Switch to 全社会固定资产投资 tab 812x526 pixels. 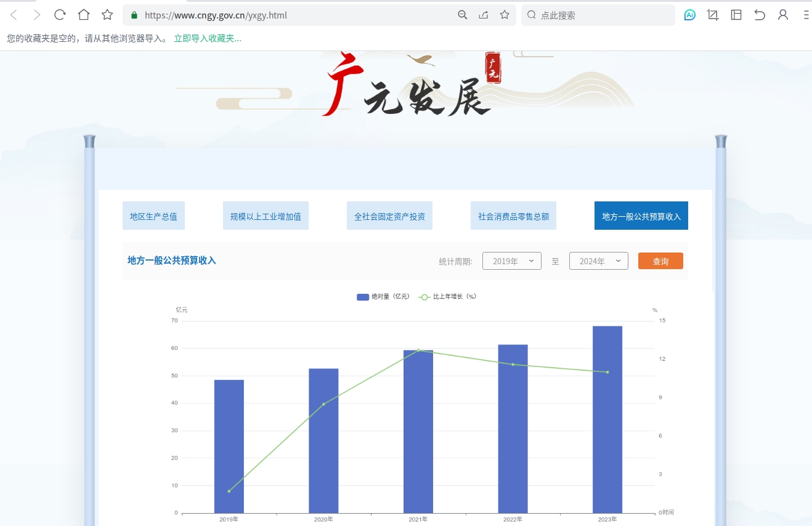(389, 216)
